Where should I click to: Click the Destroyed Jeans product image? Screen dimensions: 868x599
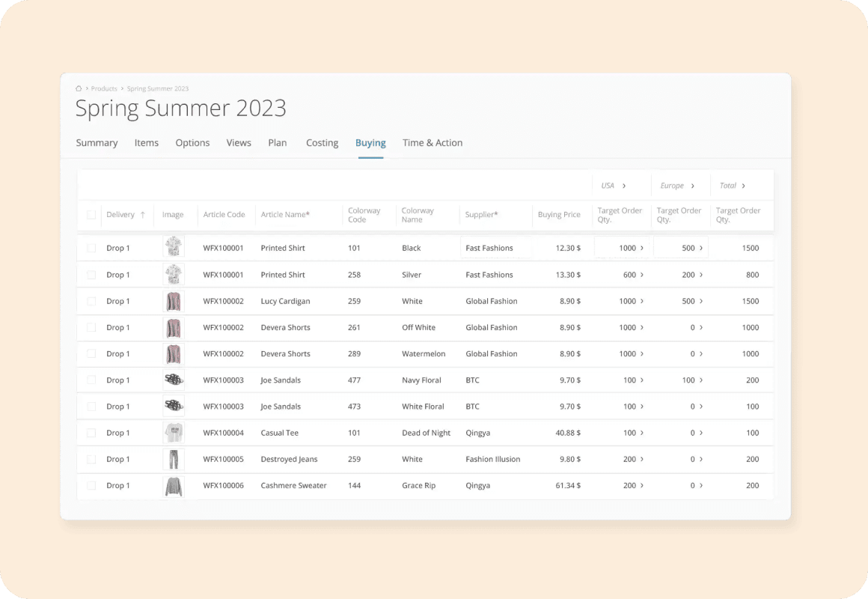[x=174, y=459]
